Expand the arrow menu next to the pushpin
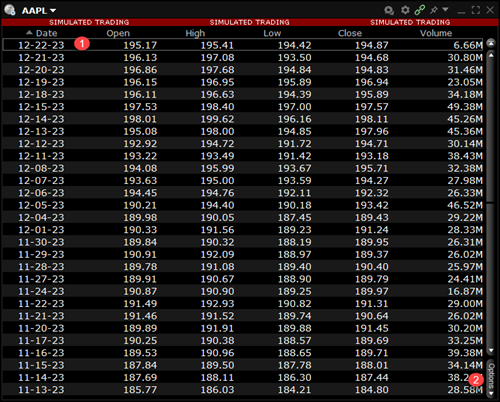 point(445,10)
